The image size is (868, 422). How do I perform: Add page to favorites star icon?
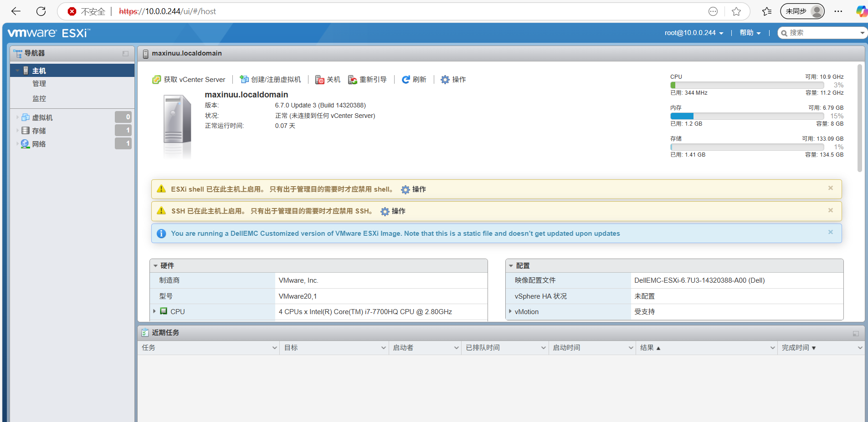click(736, 11)
